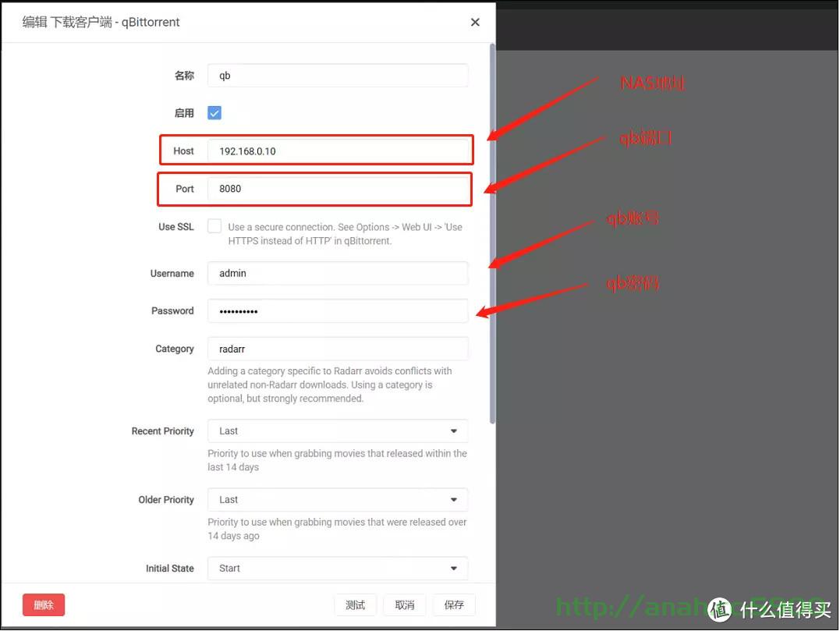Click the dialog title 编辑 下载客户端 - qBittorrent
The image size is (840, 631).
[x=101, y=22]
